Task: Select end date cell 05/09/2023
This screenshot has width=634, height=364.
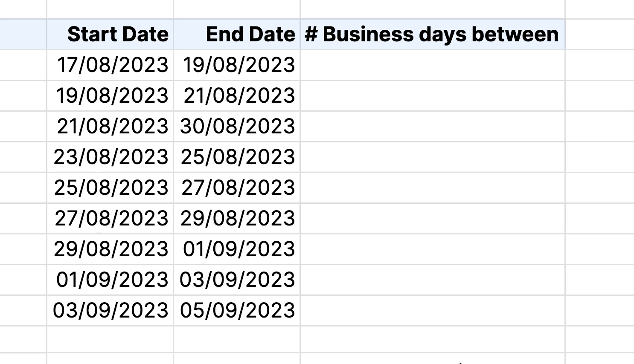Action: click(x=237, y=311)
